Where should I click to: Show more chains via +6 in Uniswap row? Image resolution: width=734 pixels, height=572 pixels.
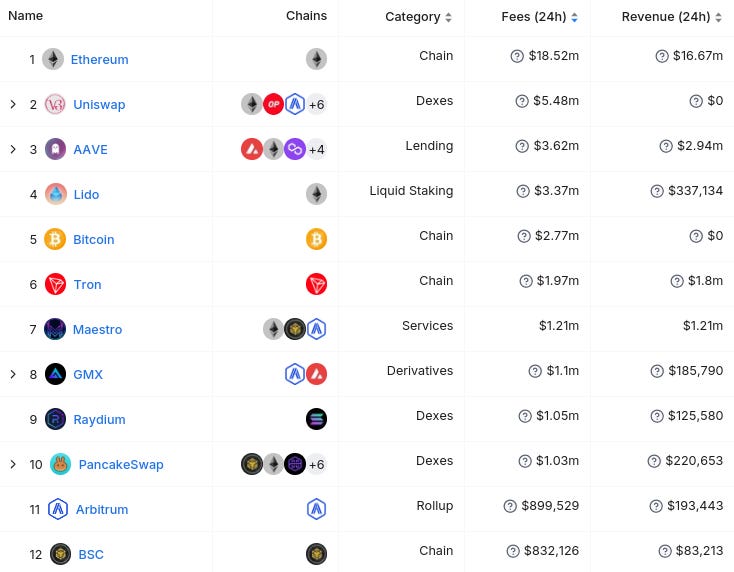[317, 104]
